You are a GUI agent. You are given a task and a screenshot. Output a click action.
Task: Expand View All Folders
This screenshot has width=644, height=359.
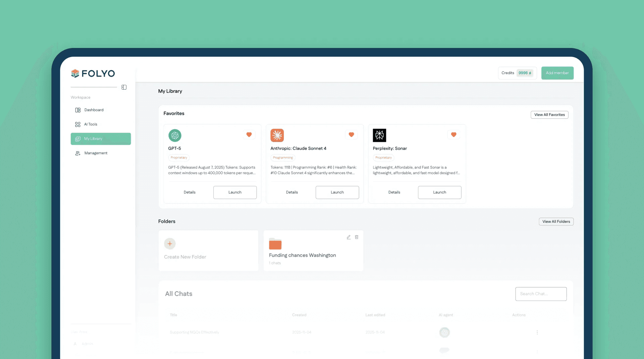click(x=556, y=221)
